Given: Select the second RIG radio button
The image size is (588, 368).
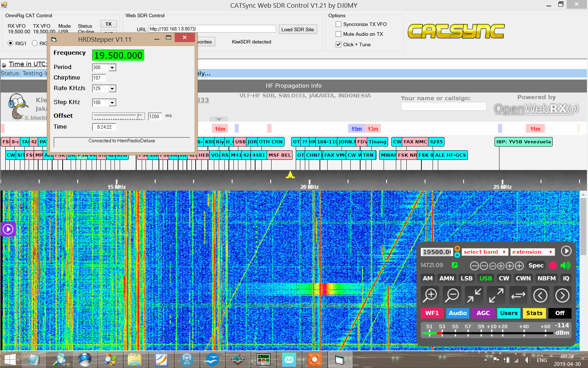Looking at the screenshot, I should point(35,43).
